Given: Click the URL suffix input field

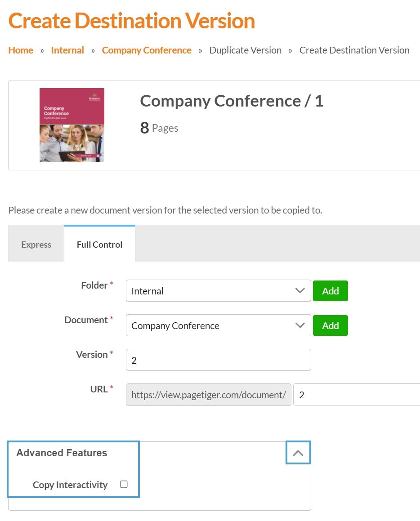Looking at the screenshot, I should coord(356,395).
